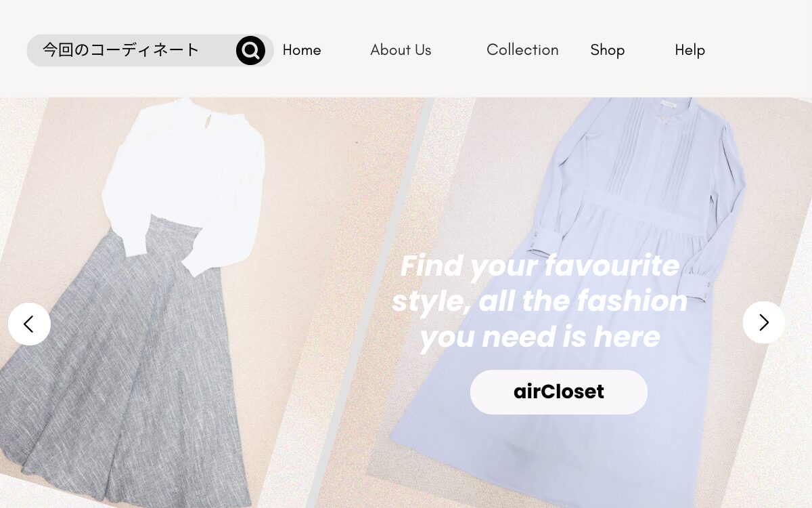Open the Help navigation link

pos(690,50)
